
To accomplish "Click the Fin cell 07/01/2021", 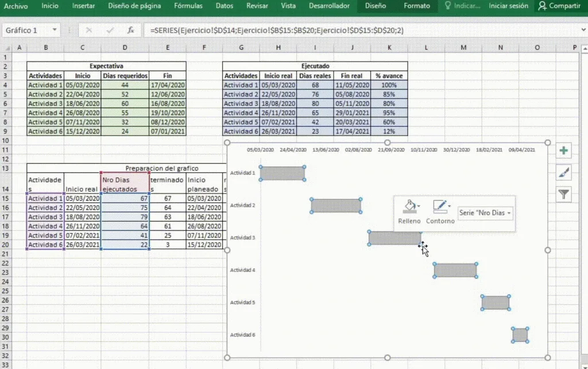I will (x=168, y=131).
